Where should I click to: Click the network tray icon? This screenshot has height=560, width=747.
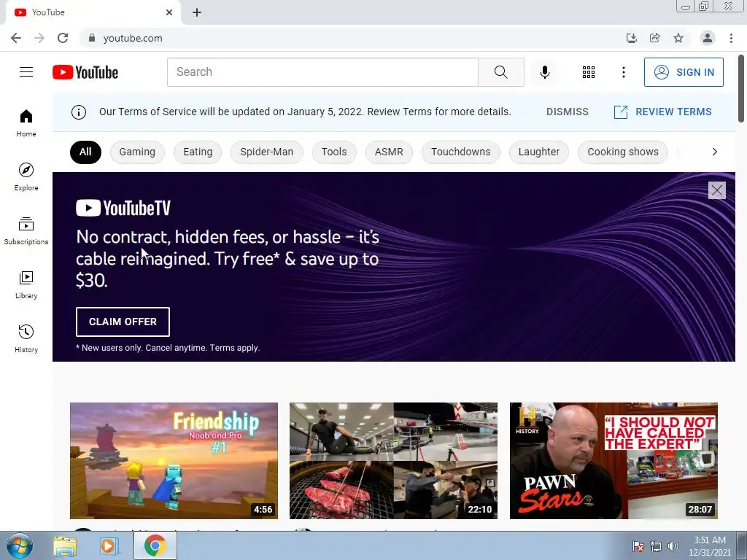coord(656,546)
